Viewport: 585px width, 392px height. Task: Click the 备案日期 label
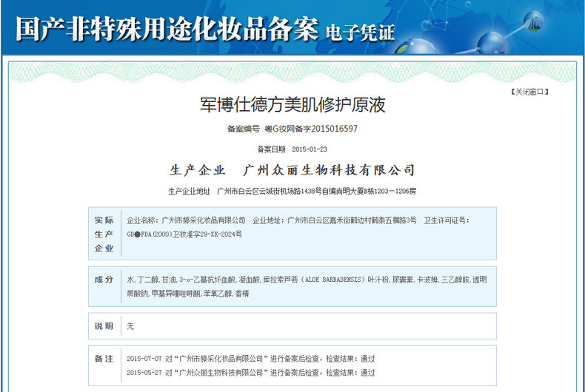click(x=271, y=149)
